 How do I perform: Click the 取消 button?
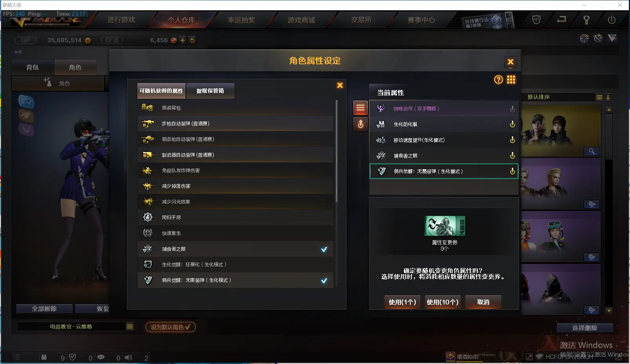click(483, 302)
